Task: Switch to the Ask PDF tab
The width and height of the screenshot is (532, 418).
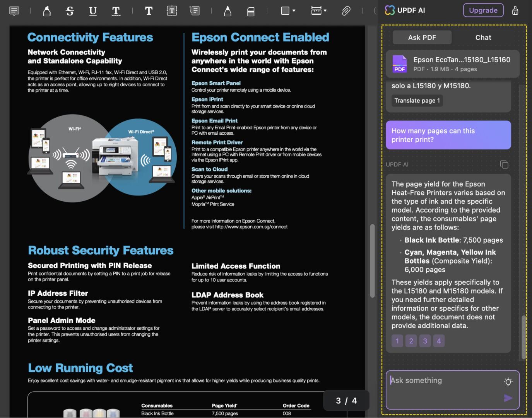Action: [422, 38]
